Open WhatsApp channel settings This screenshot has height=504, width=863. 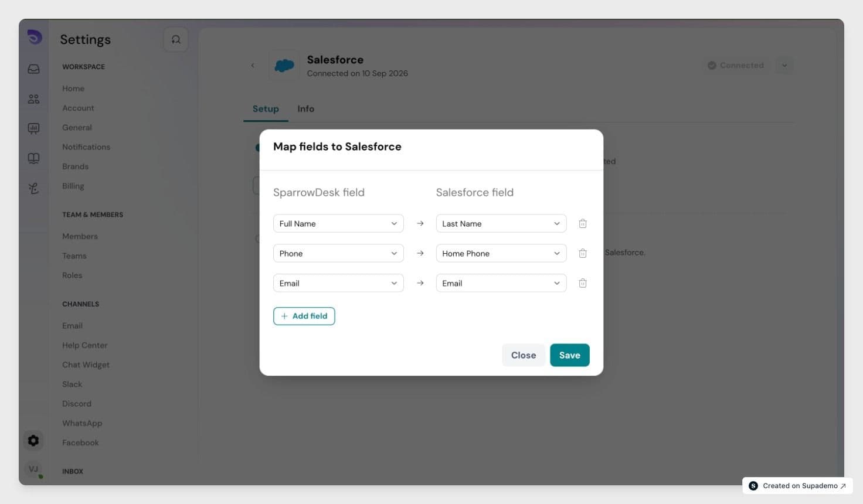[x=82, y=423]
